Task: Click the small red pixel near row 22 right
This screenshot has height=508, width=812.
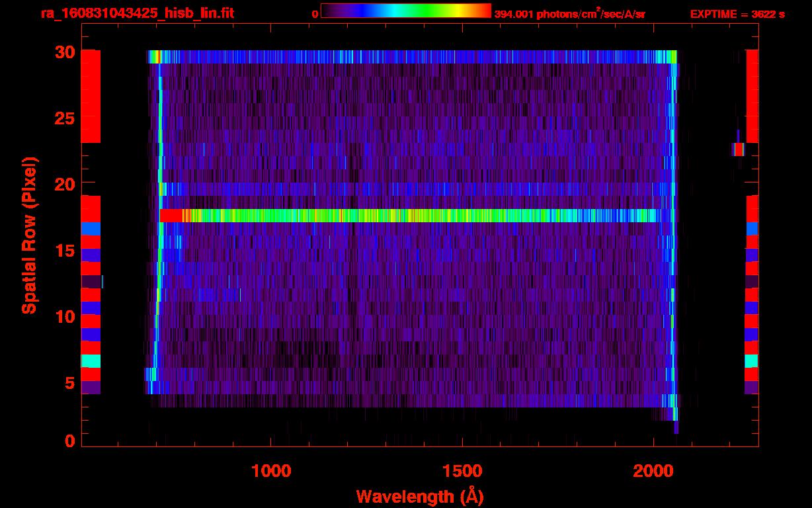Action: (x=738, y=149)
